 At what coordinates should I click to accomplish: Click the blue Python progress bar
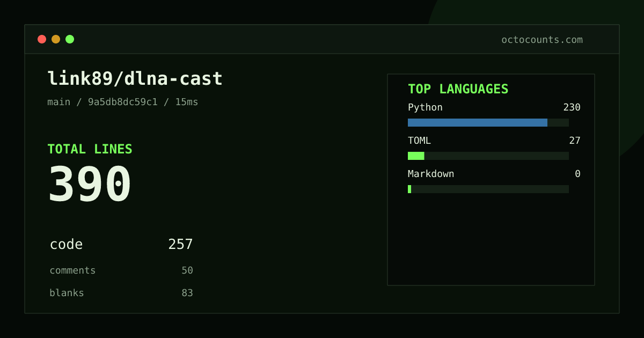478,122
